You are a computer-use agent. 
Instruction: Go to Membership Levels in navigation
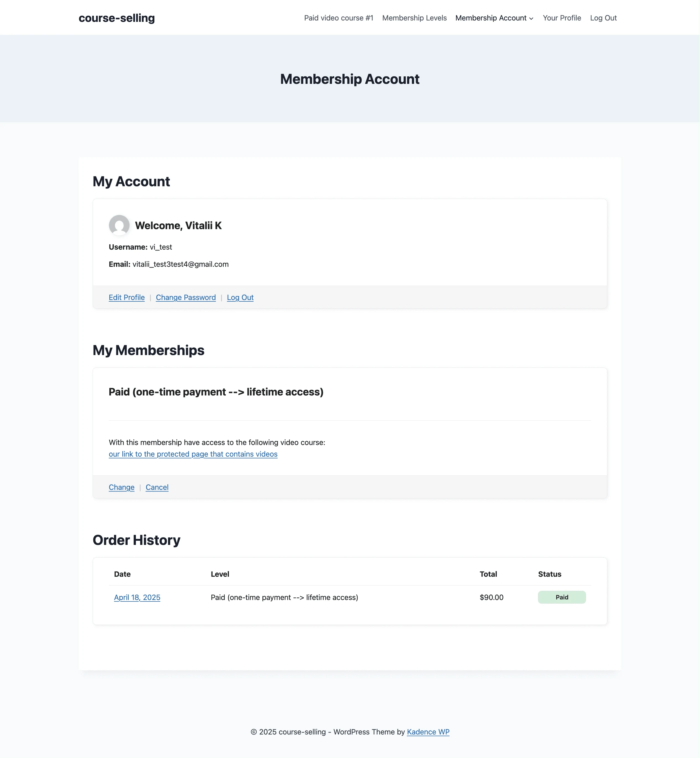pos(414,18)
